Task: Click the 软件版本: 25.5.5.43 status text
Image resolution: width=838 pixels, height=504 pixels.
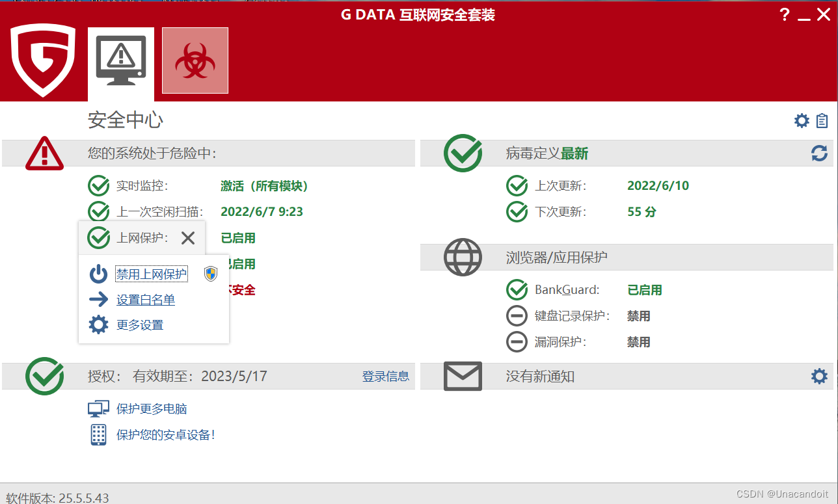Action: 57,498
